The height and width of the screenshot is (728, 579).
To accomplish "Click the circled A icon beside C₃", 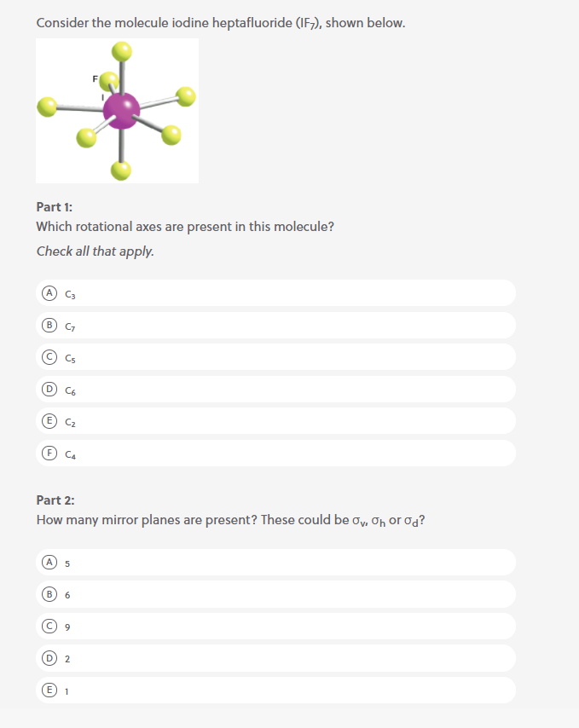I will pyautogui.click(x=49, y=292).
